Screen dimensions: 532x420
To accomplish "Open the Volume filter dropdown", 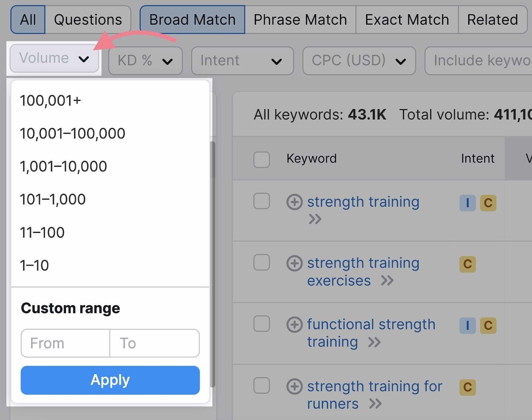I will (54, 59).
